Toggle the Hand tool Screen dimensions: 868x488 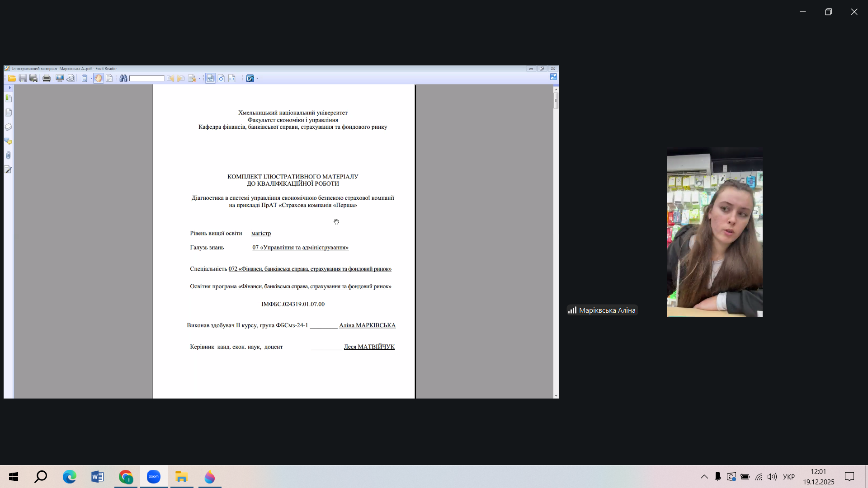point(98,78)
